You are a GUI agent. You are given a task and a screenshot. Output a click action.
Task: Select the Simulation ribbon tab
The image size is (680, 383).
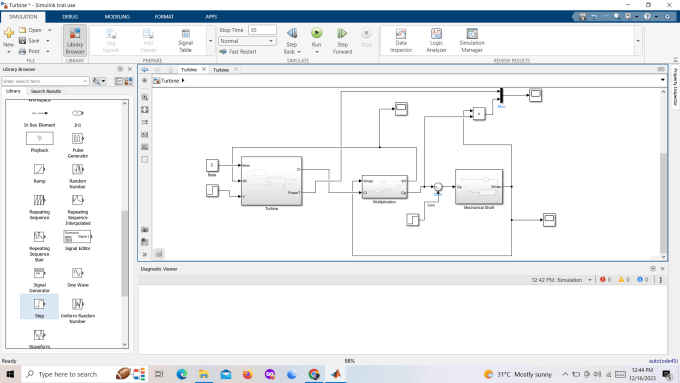[23, 17]
